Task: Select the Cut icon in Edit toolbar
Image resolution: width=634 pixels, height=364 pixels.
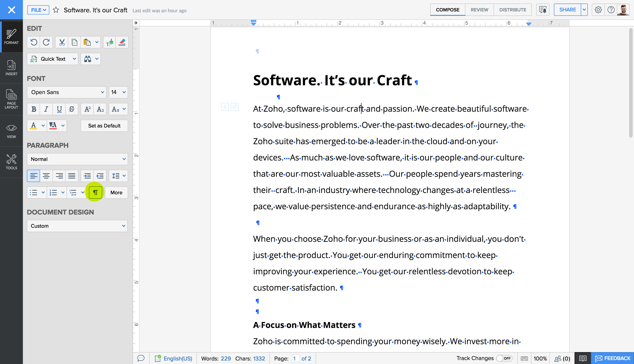Action: (x=62, y=42)
